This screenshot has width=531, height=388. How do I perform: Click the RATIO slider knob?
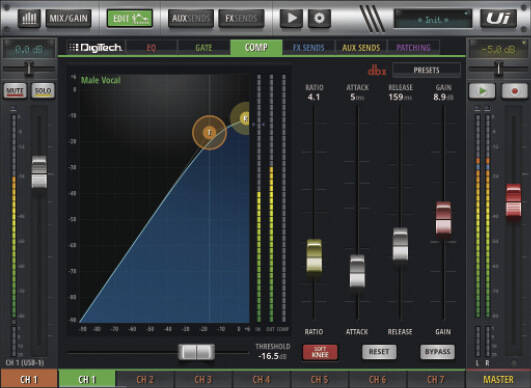314,256
